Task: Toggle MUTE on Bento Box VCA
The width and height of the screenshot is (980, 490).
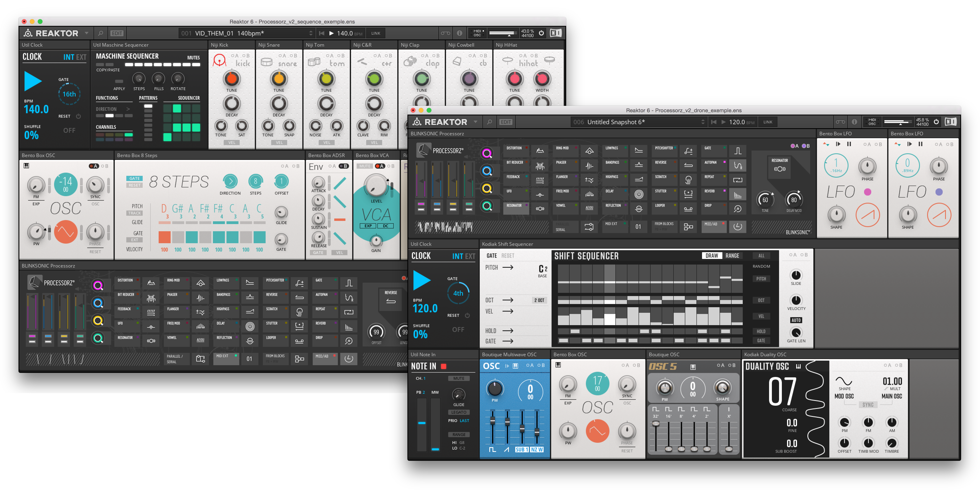Action: (x=365, y=166)
